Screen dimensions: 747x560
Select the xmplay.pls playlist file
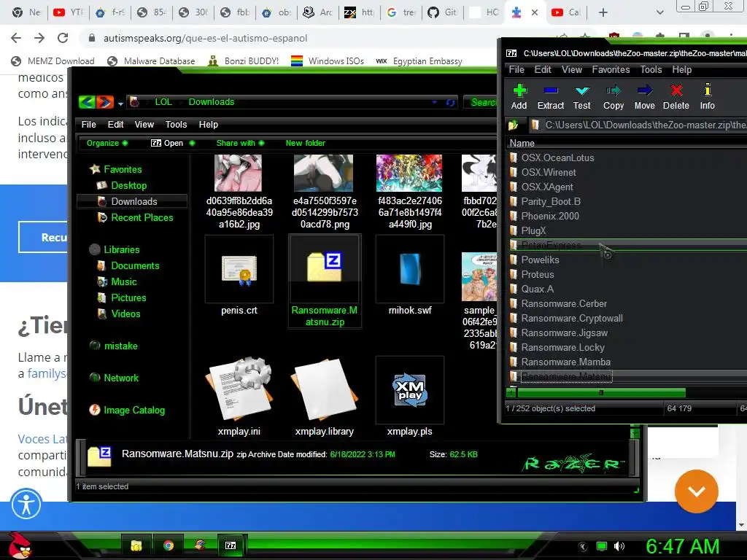[410, 397]
